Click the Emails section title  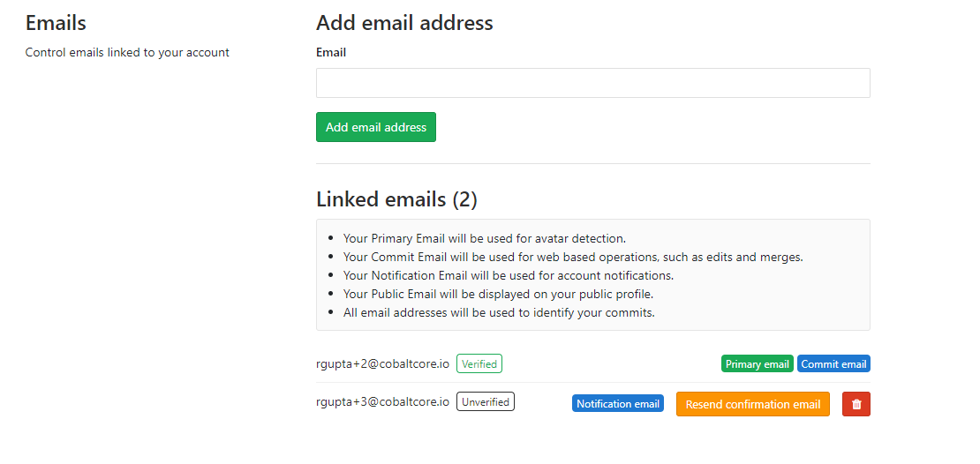point(56,23)
